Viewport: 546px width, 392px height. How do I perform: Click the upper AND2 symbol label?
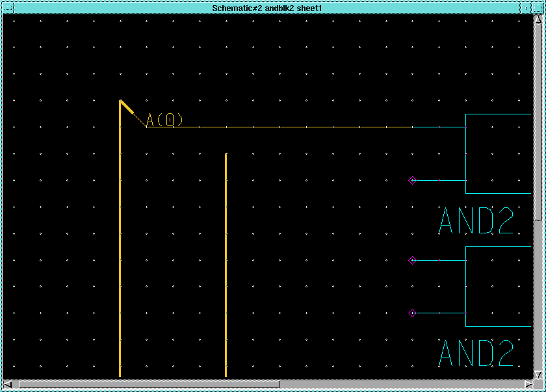coord(476,220)
